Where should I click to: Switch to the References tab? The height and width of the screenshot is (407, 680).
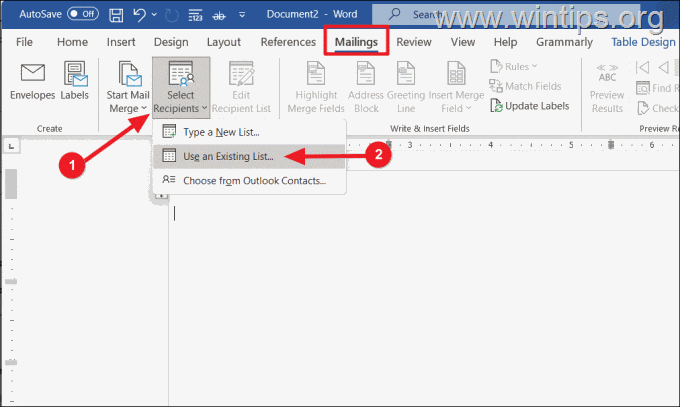pos(288,42)
